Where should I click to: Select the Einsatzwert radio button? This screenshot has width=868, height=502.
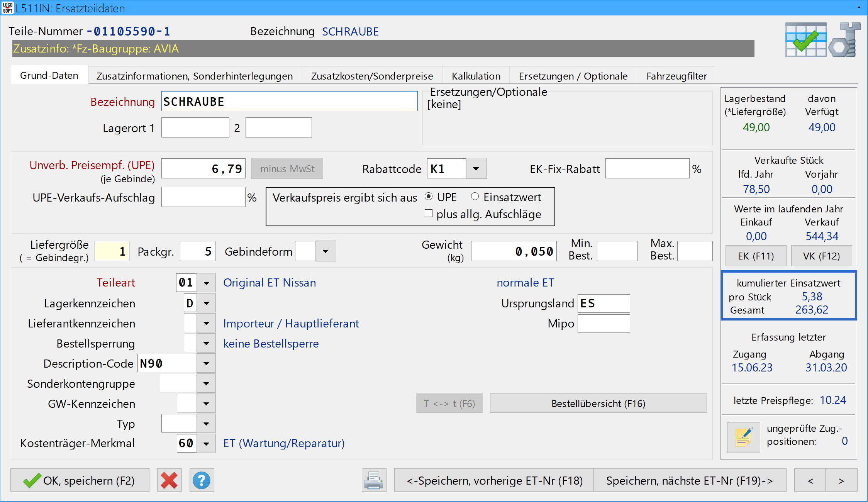pos(475,197)
